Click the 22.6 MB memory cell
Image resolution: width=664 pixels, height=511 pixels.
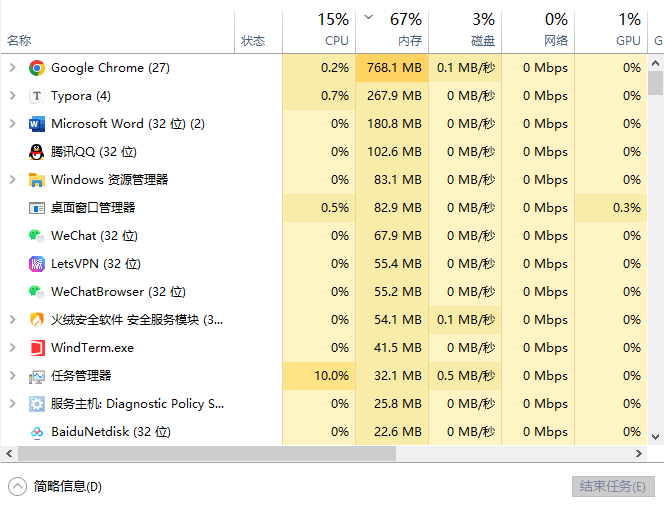(392, 431)
